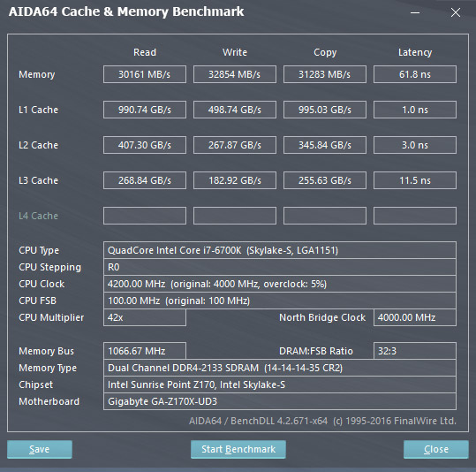Minimize the AIDA64 benchmark window

pos(415,12)
